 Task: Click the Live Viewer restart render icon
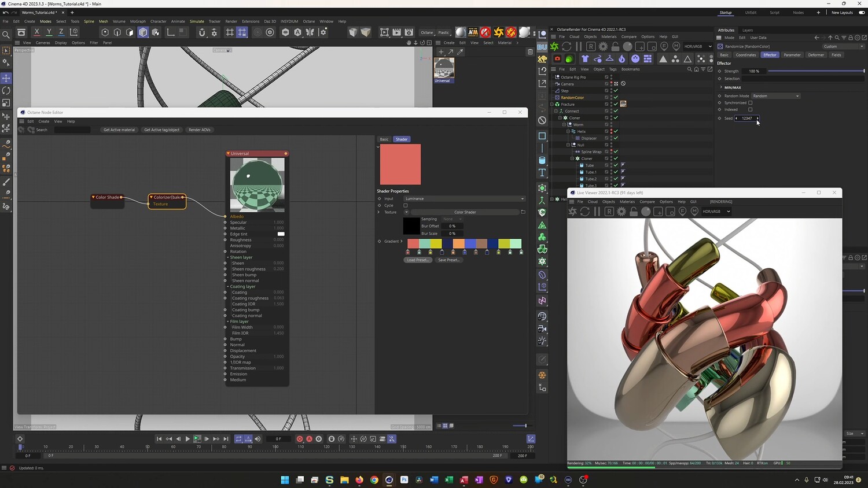(x=585, y=212)
